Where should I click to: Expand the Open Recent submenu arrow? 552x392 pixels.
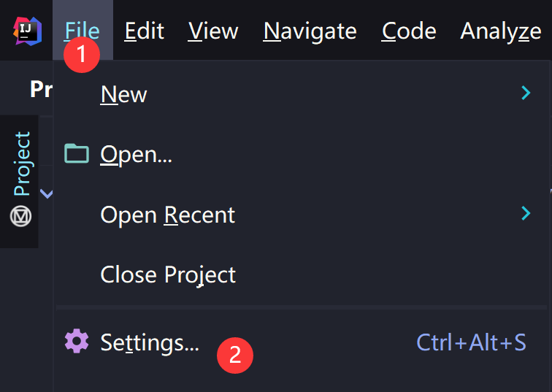tap(526, 213)
